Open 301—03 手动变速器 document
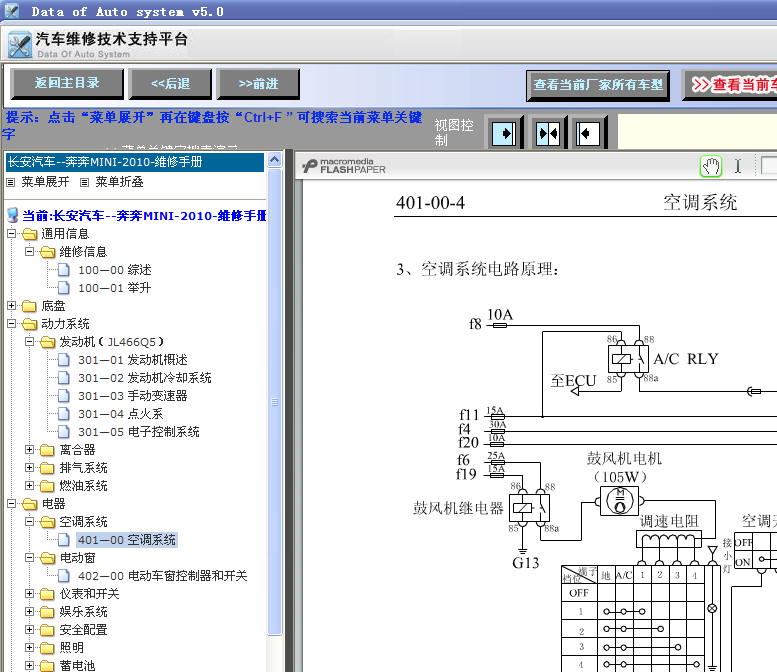Viewport: 777px width, 672px height. tap(133, 396)
